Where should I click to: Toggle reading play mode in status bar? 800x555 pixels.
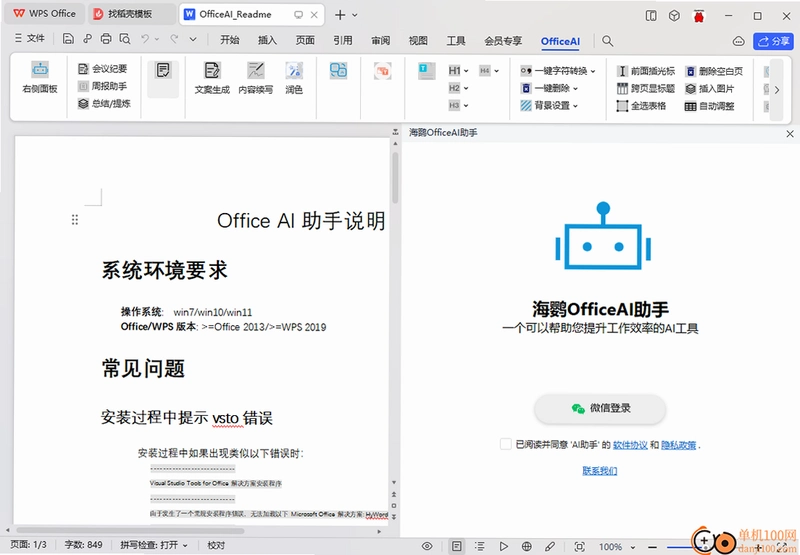pyautogui.click(x=503, y=546)
